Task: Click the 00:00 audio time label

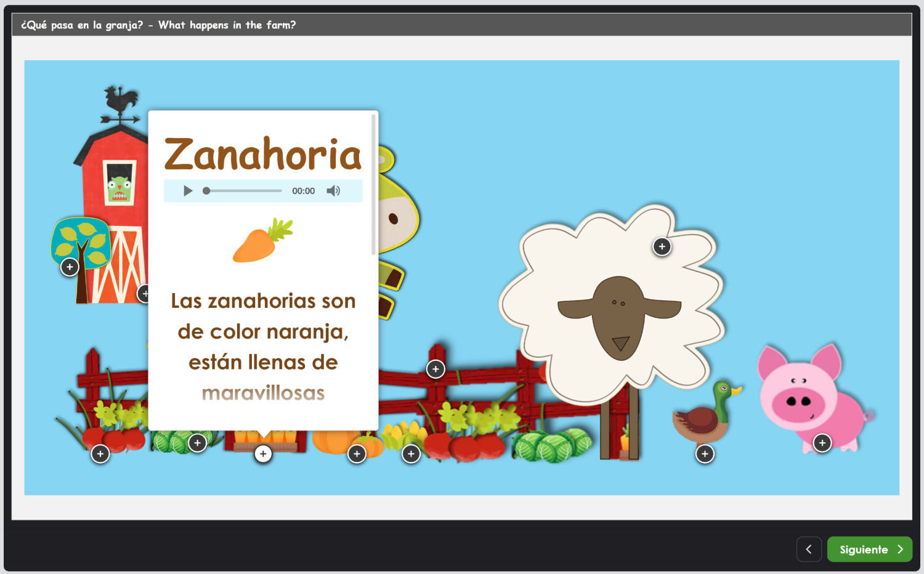Action: coord(303,191)
